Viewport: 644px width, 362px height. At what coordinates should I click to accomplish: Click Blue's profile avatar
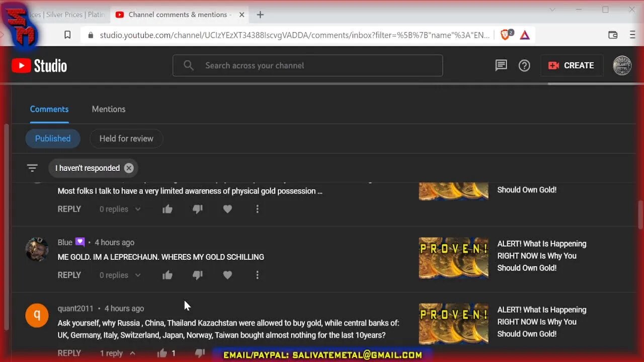[x=37, y=249]
